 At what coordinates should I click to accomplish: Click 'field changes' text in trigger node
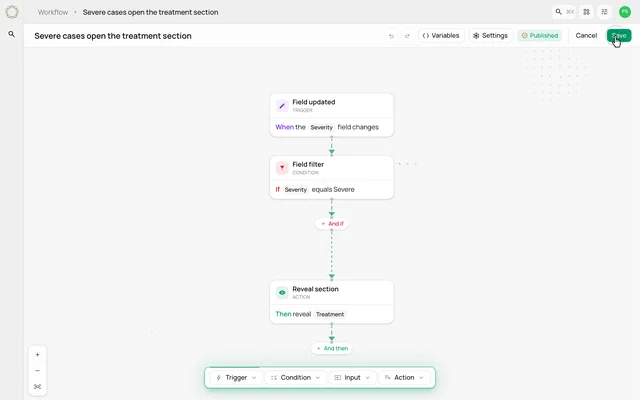point(358,127)
